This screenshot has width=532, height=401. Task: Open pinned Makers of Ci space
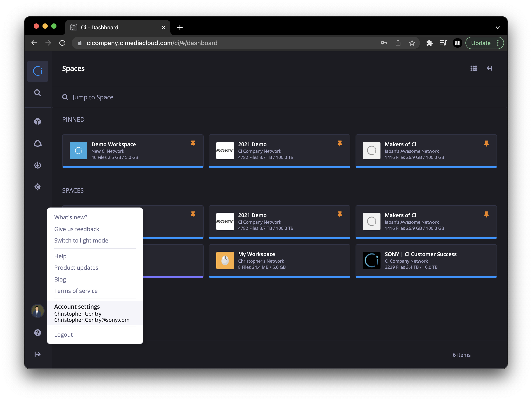pos(426,151)
